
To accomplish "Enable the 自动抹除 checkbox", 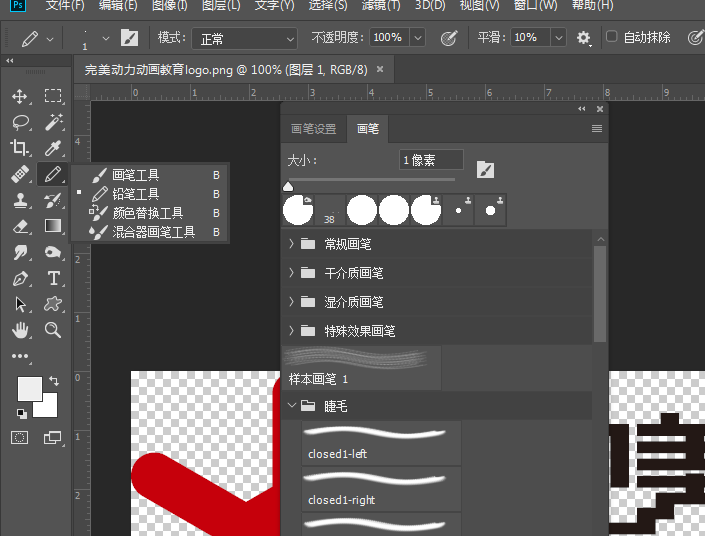I will point(612,38).
